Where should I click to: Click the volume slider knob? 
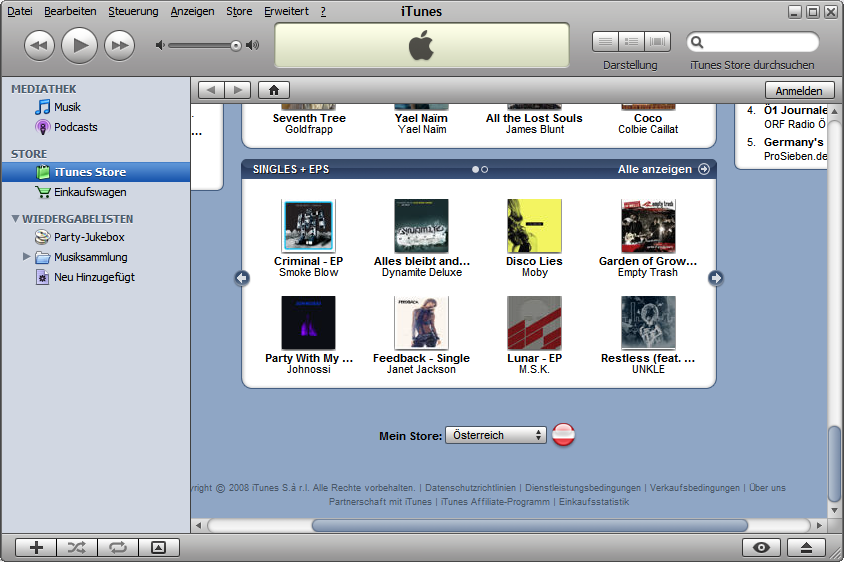coord(236,45)
